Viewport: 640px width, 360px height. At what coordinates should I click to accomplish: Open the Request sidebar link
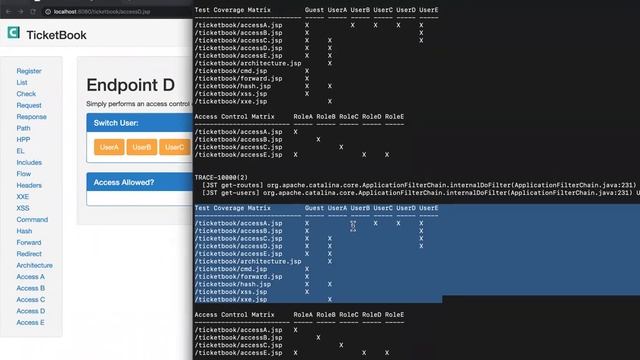coord(29,105)
